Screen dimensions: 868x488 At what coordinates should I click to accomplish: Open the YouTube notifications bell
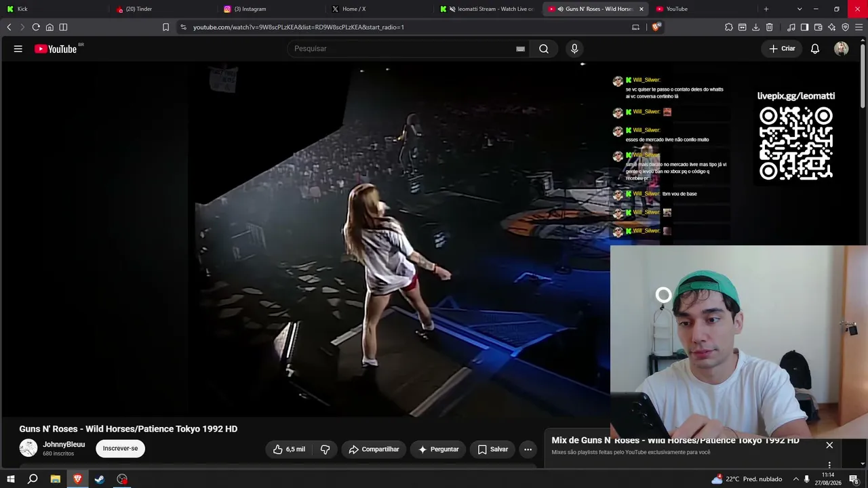coord(815,49)
